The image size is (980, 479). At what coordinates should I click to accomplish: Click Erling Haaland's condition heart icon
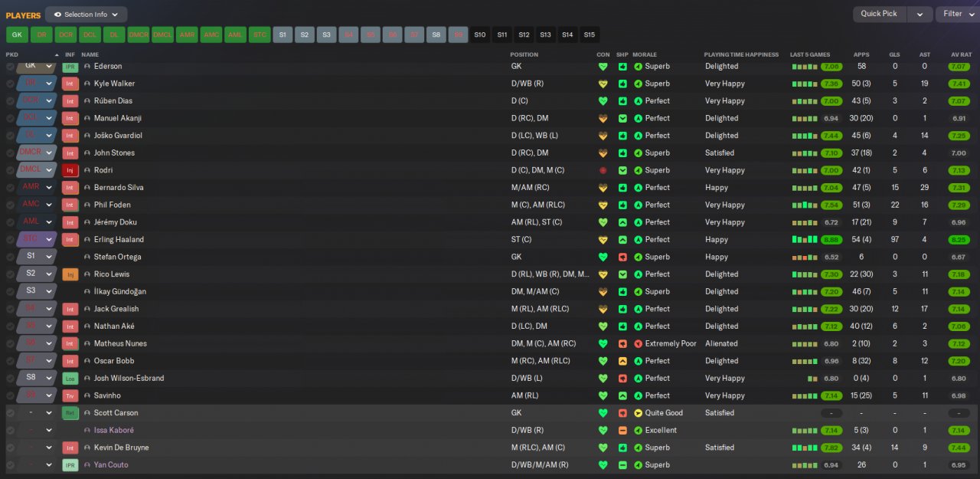603,240
